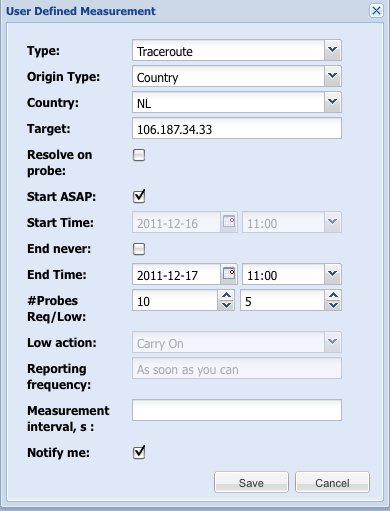Open the Origin Type dropdown arrow
Screen dimensions: 390x511
coord(332,76)
